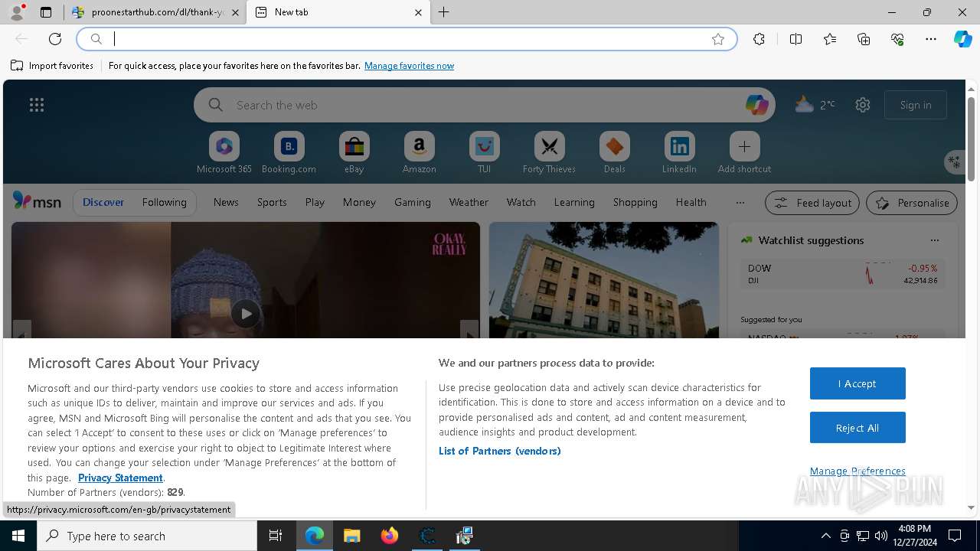Open the notifications center icon
Screen dimensions: 980x551
[x=955, y=536]
